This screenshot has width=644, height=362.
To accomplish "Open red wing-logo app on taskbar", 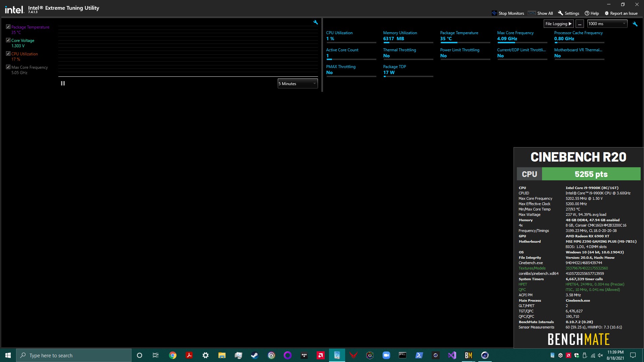I will 354,355.
